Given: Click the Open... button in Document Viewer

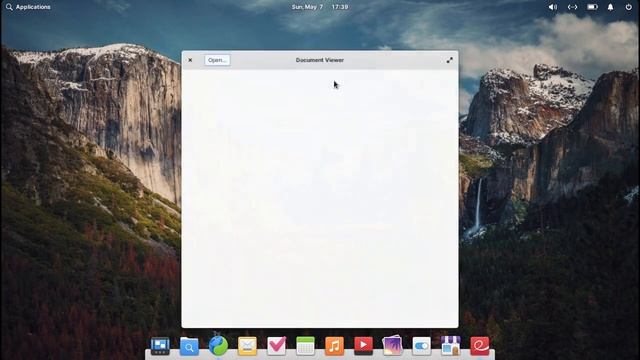Looking at the screenshot, I should [x=217, y=60].
